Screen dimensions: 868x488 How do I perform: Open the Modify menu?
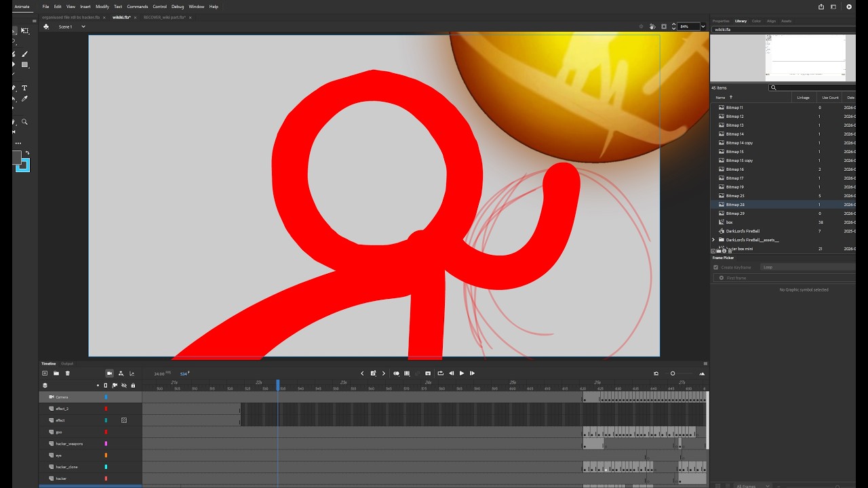point(102,7)
